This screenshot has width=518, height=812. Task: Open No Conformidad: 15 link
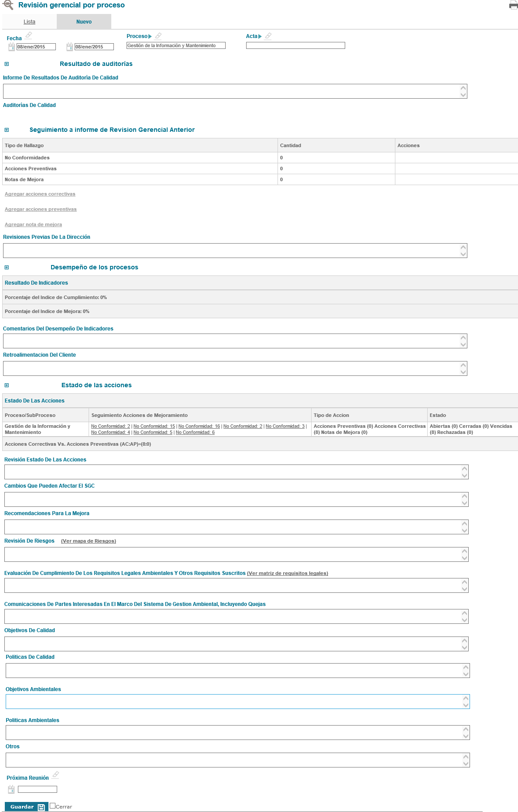click(x=154, y=427)
